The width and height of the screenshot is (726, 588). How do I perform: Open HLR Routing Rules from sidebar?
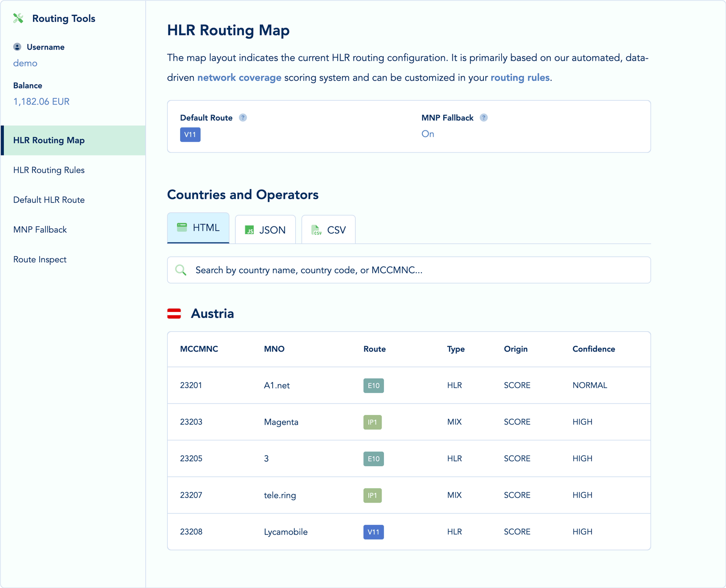tap(49, 170)
